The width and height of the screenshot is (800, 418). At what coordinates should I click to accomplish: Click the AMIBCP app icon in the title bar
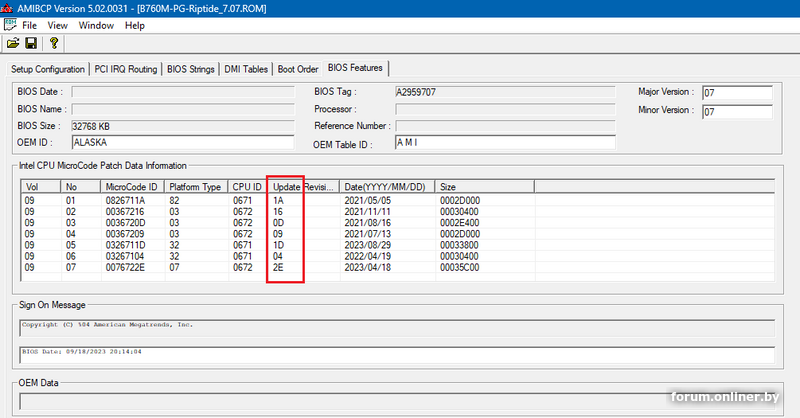click(7, 8)
